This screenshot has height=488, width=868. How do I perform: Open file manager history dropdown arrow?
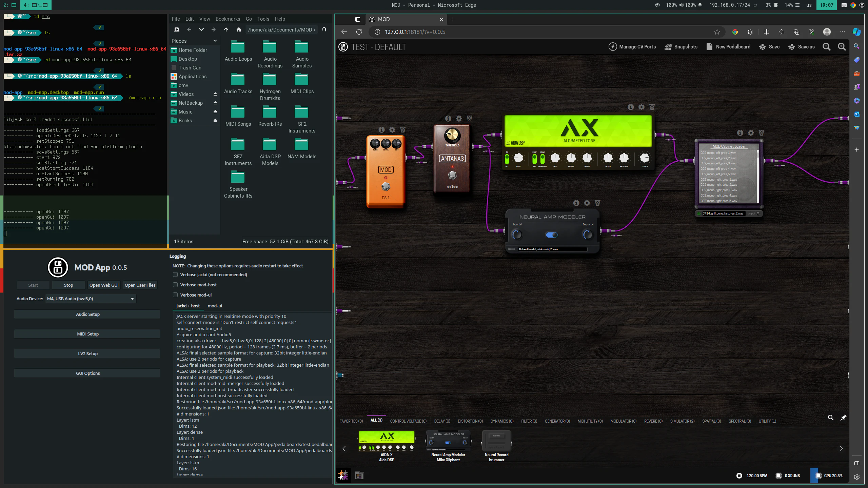point(201,29)
